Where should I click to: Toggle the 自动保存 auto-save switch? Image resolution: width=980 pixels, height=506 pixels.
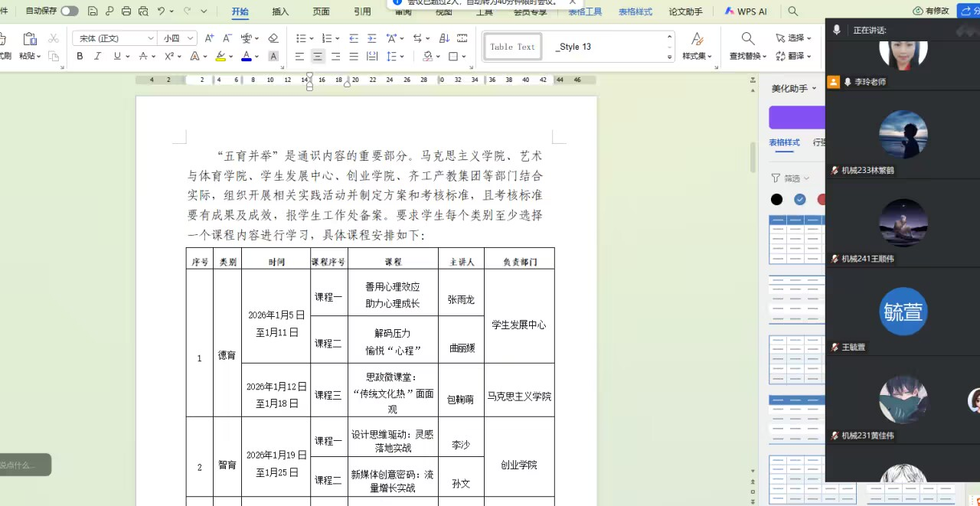click(70, 11)
